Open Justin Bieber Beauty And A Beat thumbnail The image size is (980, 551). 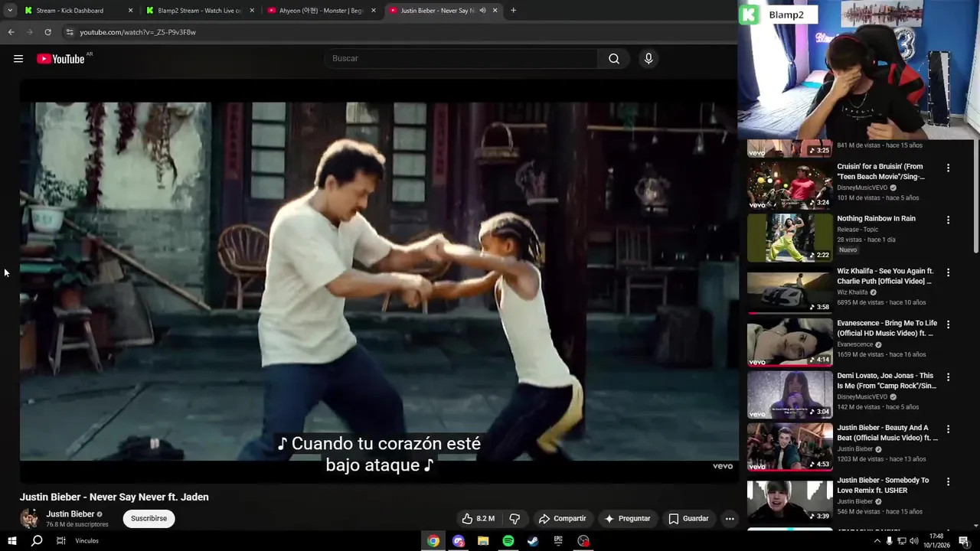[x=789, y=447]
